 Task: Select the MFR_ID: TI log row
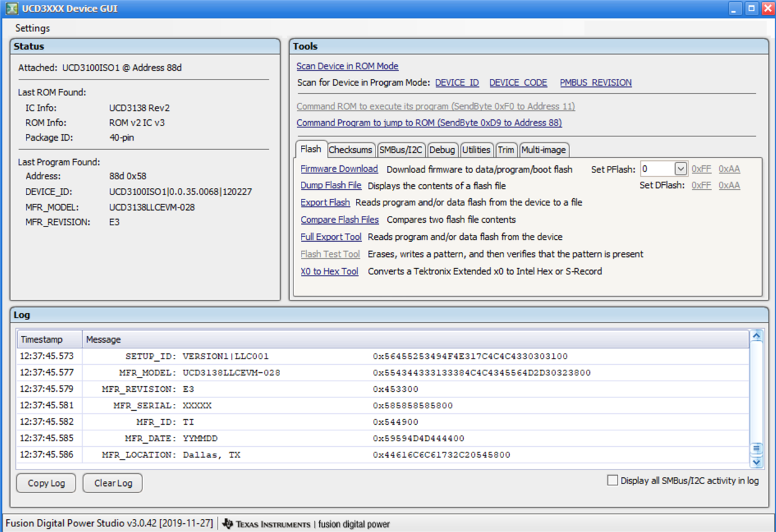(x=383, y=422)
